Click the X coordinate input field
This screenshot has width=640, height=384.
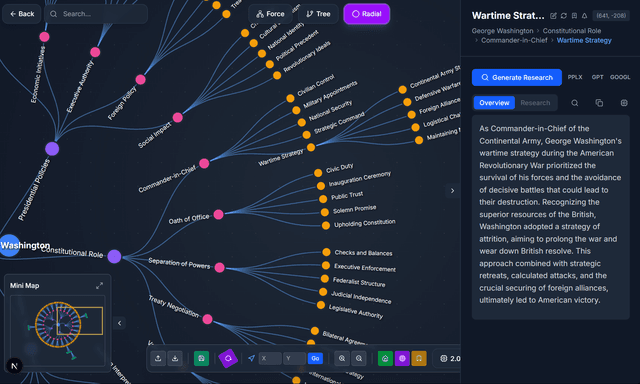270,358
